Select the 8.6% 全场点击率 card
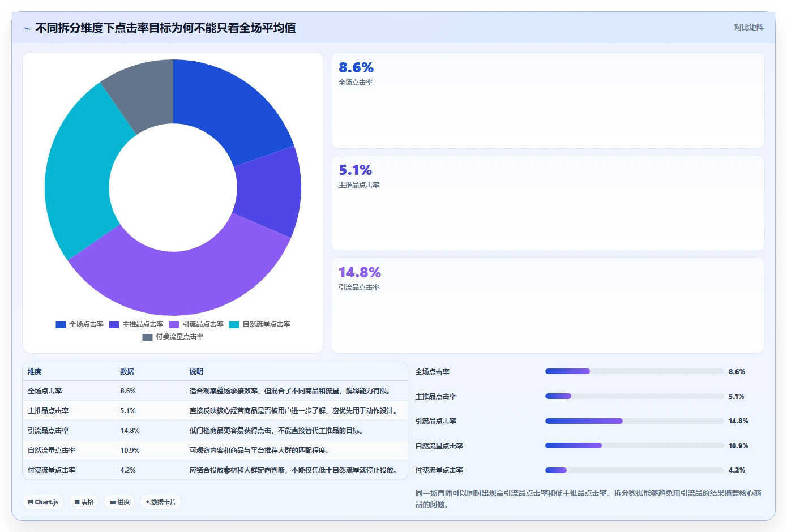The width and height of the screenshot is (787, 532). pos(548,101)
